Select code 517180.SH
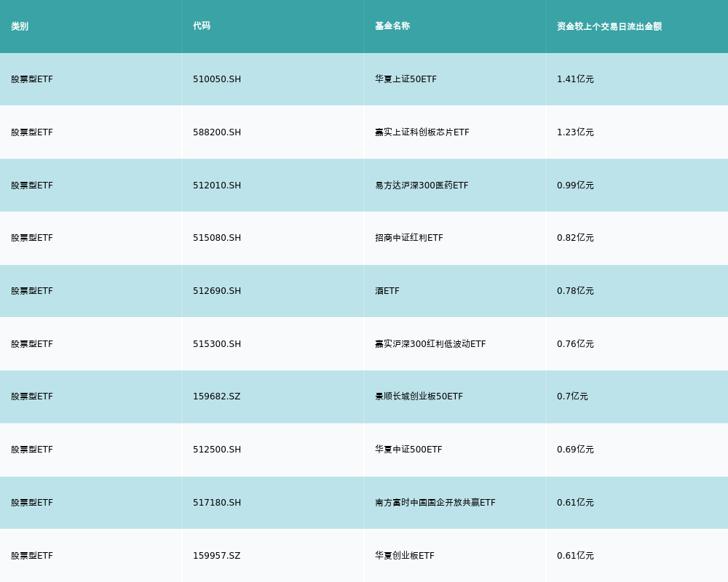The height and width of the screenshot is (582, 728). pos(217,503)
